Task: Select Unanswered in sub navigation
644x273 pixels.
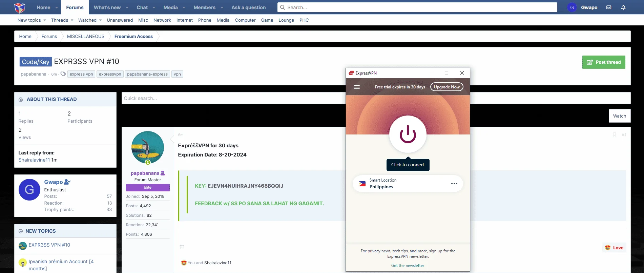Action: coord(120,20)
